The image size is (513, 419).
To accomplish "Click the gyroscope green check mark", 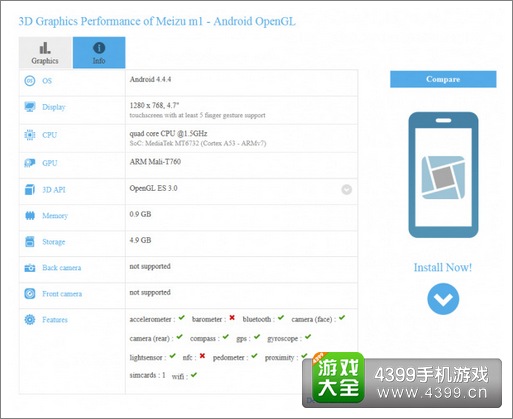I will (x=308, y=337).
